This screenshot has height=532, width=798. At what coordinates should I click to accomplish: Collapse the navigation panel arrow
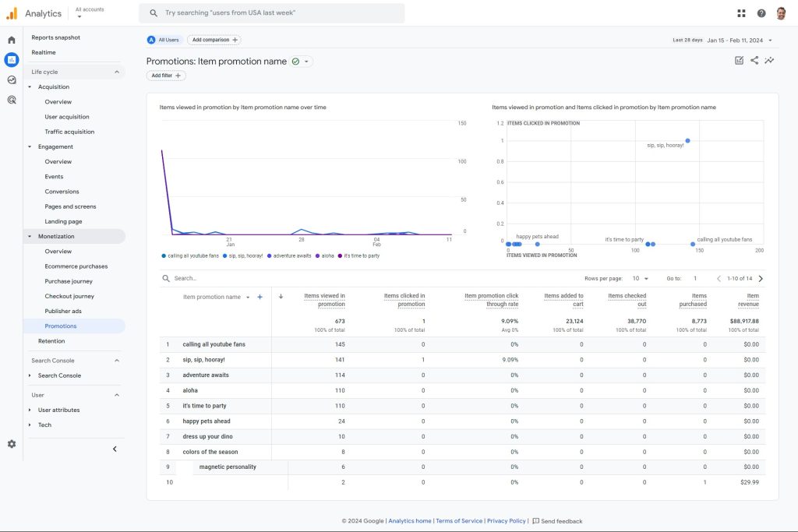(115, 449)
